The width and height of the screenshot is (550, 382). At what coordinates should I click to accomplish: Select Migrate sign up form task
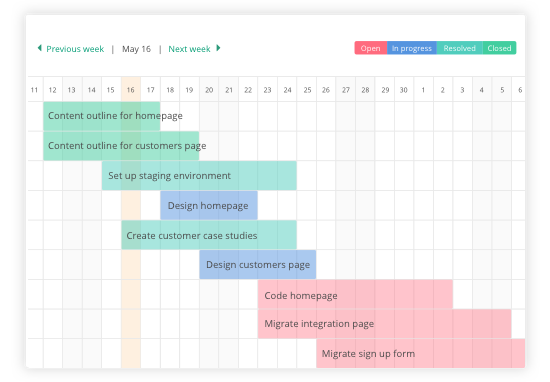pos(421,353)
